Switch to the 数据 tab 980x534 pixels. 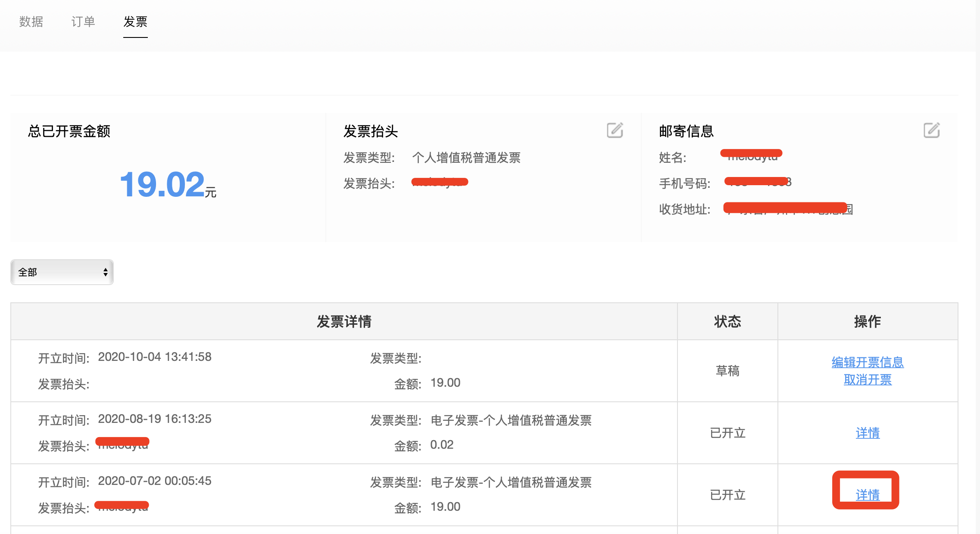pyautogui.click(x=31, y=22)
